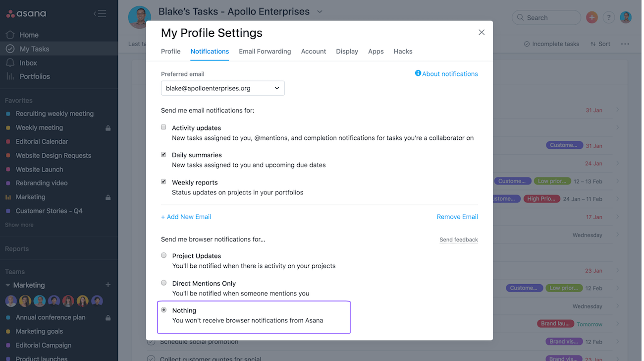The height and width of the screenshot is (361, 644).
Task: Enable Activity updates email notifications
Action: pos(163,127)
